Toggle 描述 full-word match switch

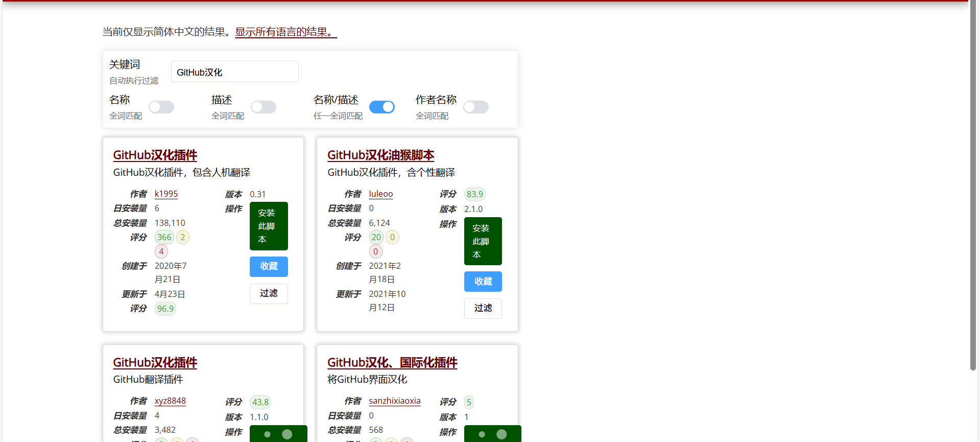pyautogui.click(x=264, y=107)
